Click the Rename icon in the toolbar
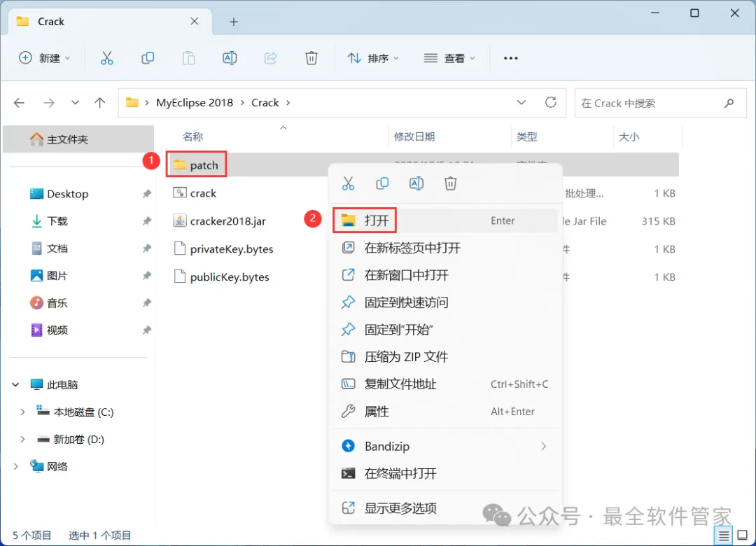 coord(230,58)
